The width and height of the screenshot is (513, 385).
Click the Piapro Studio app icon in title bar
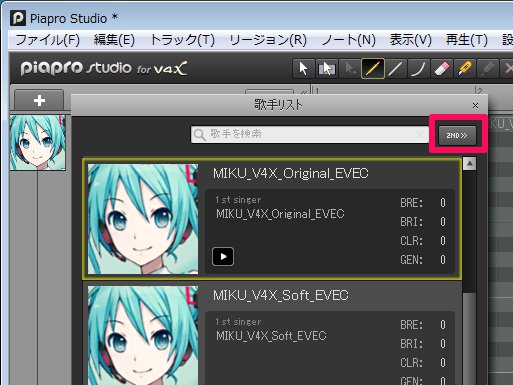click(18, 18)
